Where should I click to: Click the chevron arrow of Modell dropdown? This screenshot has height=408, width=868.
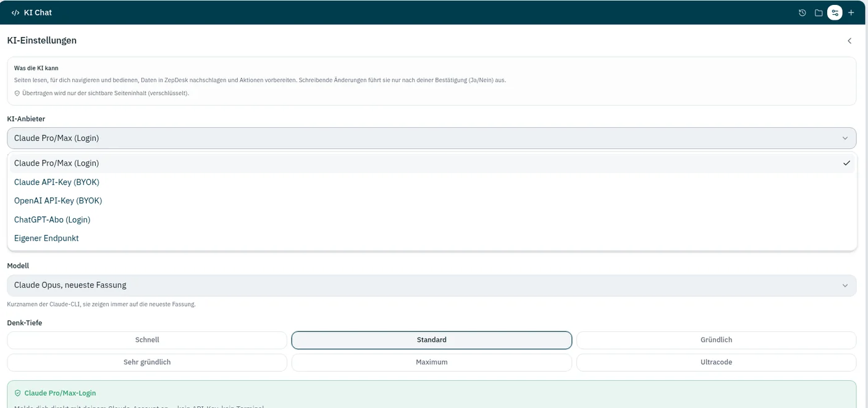[x=845, y=286]
